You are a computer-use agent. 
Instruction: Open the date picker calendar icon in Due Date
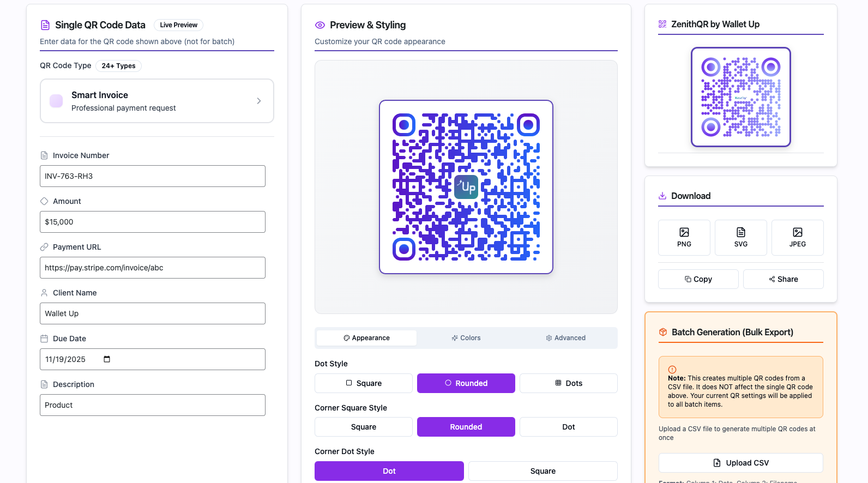[x=107, y=359]
